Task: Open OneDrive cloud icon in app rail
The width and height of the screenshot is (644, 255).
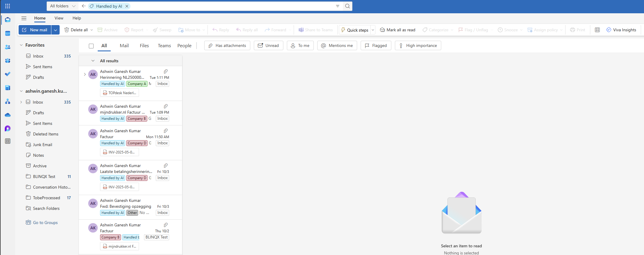Action: click(8, 115)
